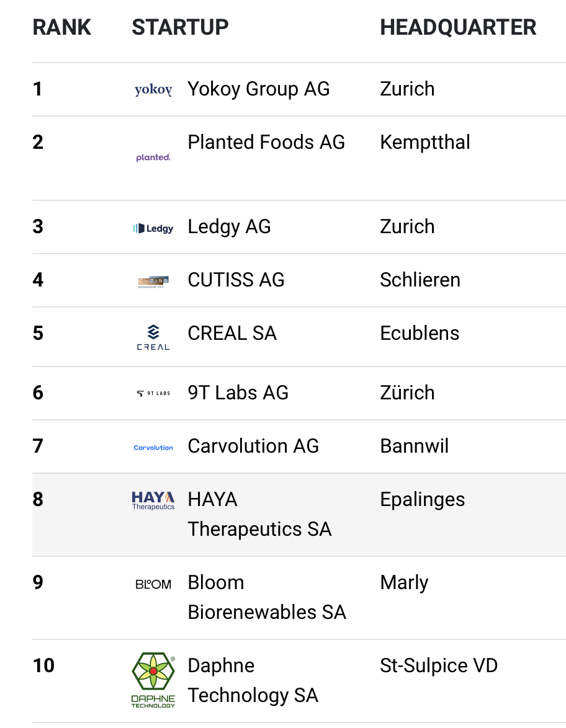Viewport: 566px width, 728px height.
Task: Select the Daphne Technology SA name
Action: 253,680
